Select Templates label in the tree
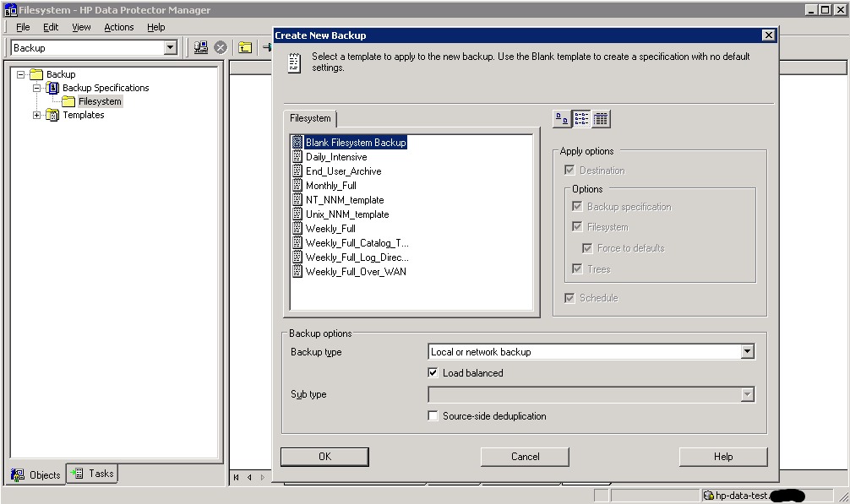This screenshot has height=504, width=850. pyautogui.click(x=84, y=115)
